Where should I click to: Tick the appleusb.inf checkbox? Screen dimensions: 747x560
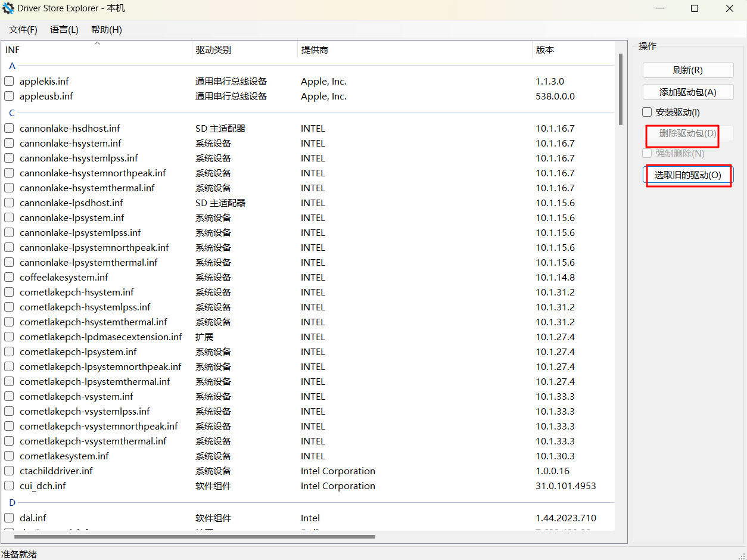(9, 96)
